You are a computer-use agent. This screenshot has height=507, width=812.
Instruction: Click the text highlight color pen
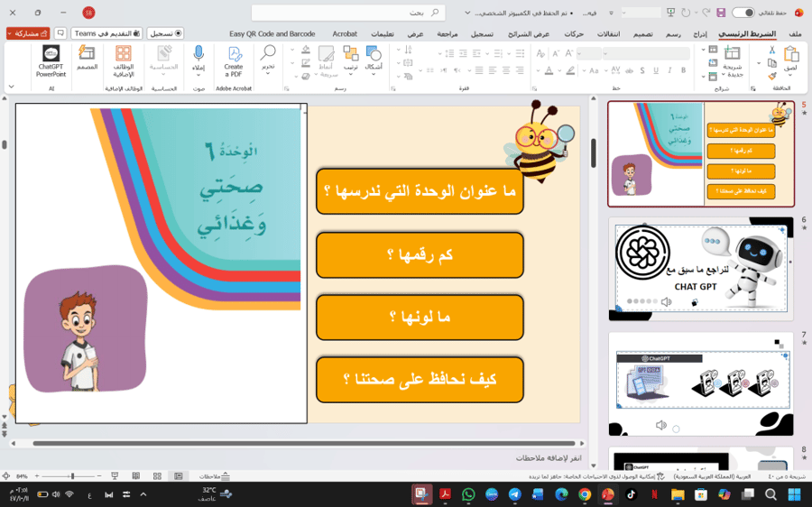(x=570, y=70)
